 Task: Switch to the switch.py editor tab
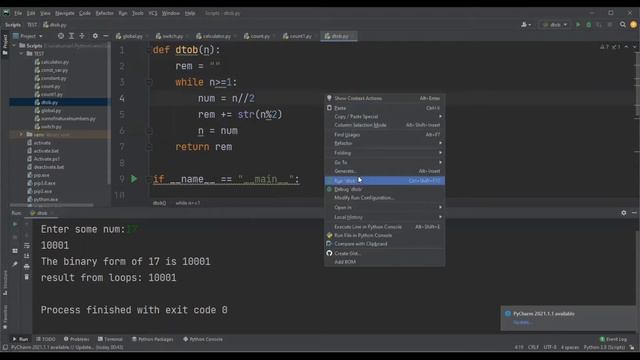[170, 36]
